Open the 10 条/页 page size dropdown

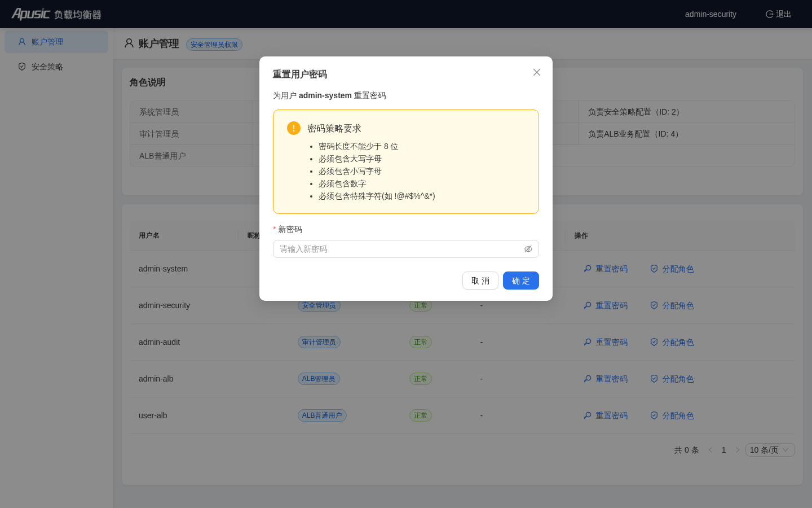770,450
